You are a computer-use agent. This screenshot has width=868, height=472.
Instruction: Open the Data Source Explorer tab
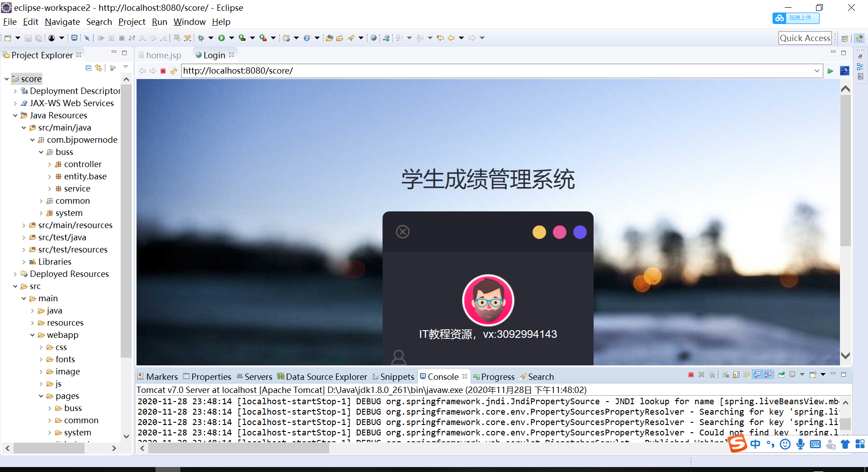[x=322, y=377]
